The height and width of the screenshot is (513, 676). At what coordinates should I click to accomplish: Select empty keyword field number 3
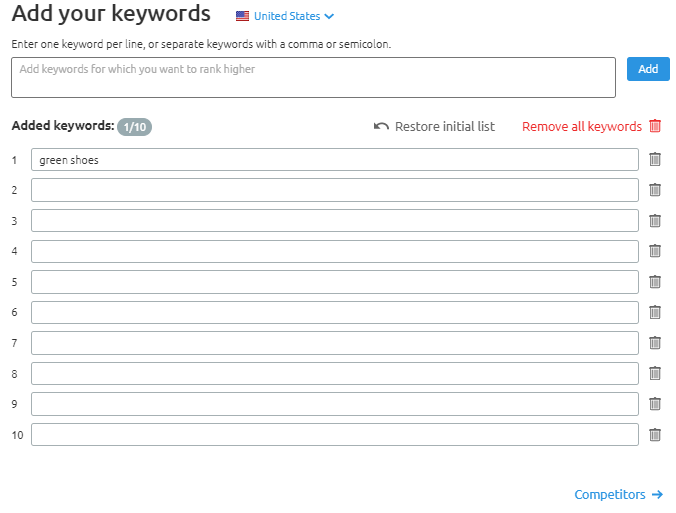335,221
